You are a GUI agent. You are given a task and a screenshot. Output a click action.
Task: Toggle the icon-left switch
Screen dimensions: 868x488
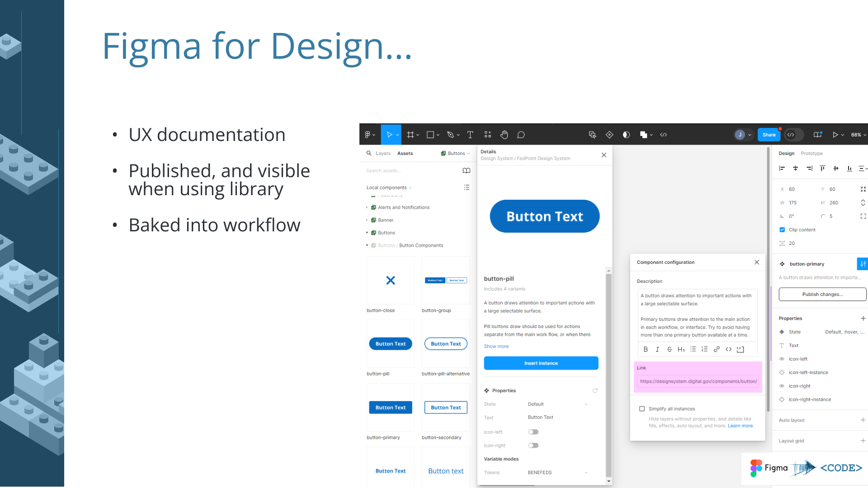coord(533,432)
